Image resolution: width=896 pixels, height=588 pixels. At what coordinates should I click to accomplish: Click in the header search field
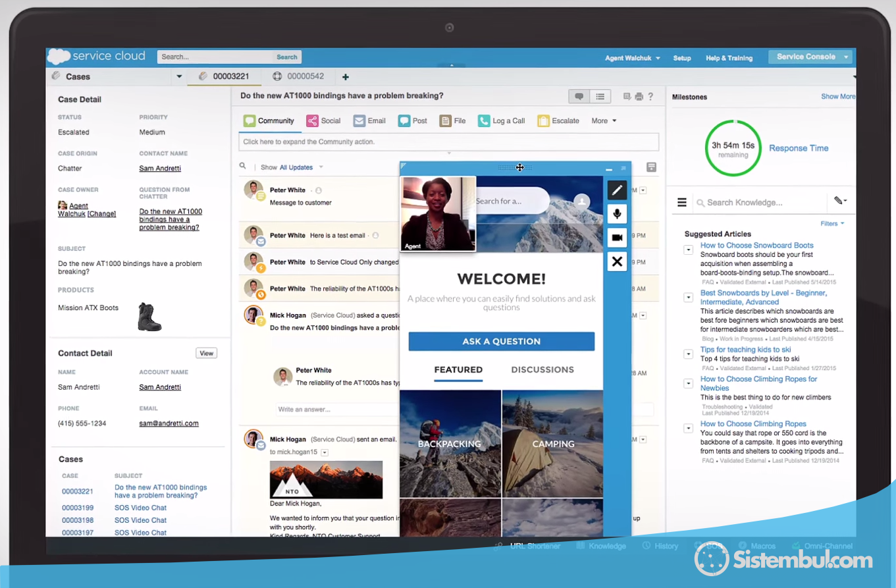[x=215, y=57]
